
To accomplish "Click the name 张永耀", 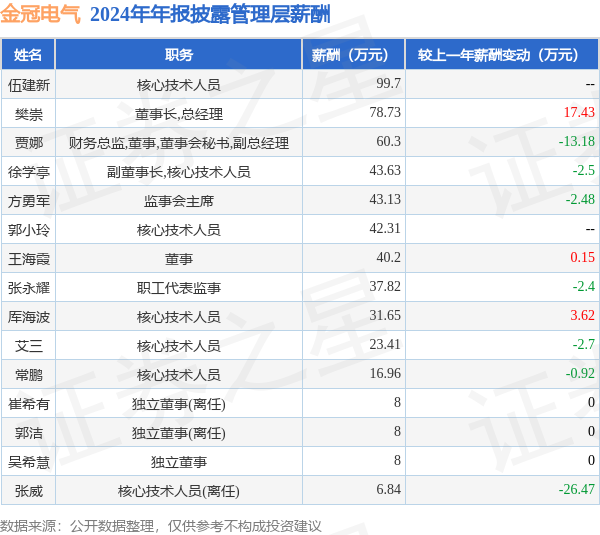I will 29,288.
